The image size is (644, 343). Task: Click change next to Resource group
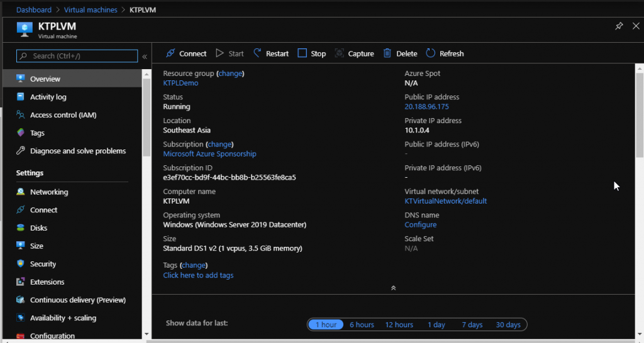point(230,73)
